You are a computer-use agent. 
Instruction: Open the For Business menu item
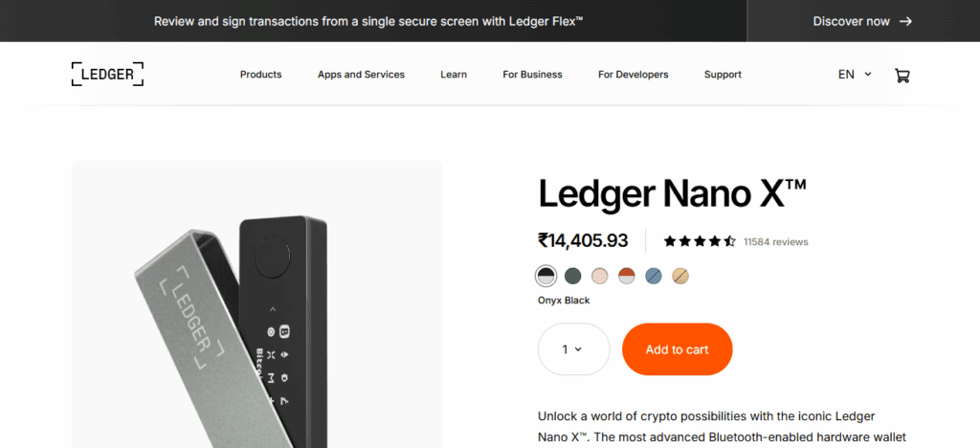pos(532,75)
